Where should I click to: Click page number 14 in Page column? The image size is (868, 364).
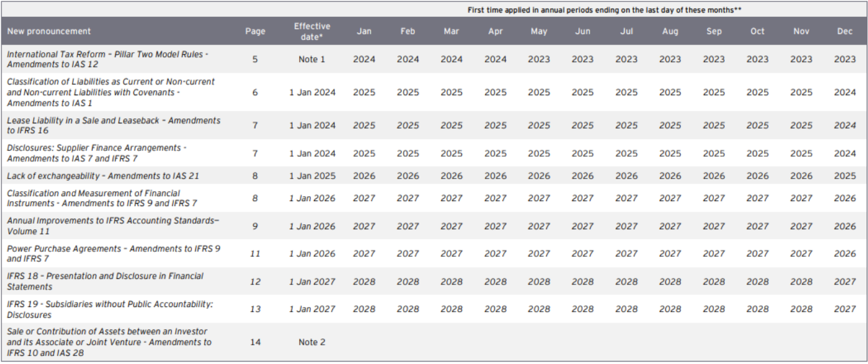point(255,342)
